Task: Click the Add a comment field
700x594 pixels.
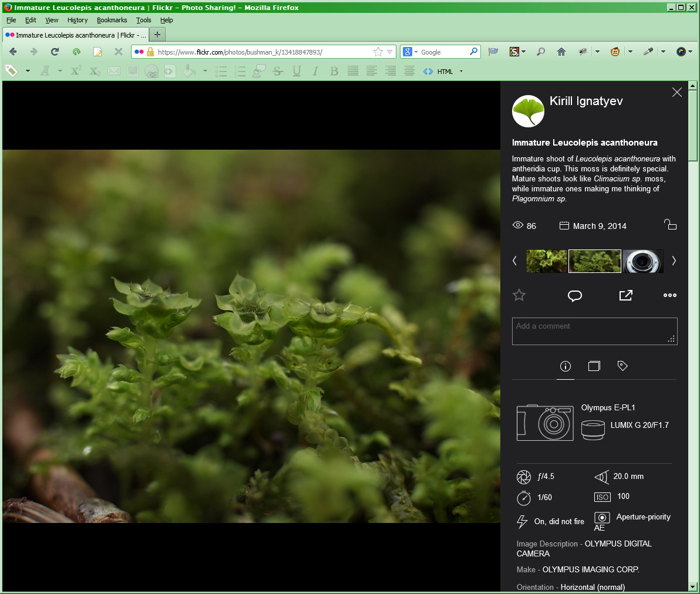Action: pos(595,331)
